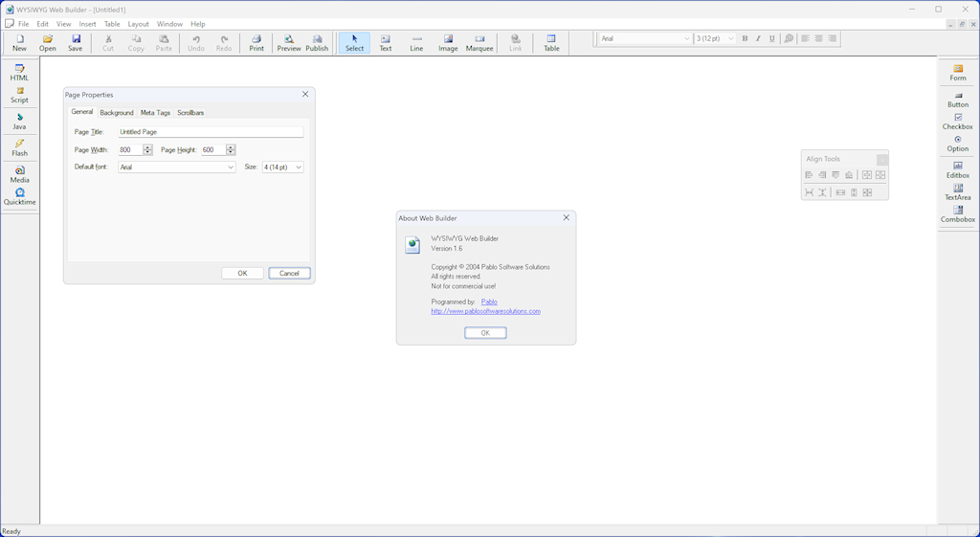Click the Print toolbar icon
980x537 pixels.
(x=256, y=43)
